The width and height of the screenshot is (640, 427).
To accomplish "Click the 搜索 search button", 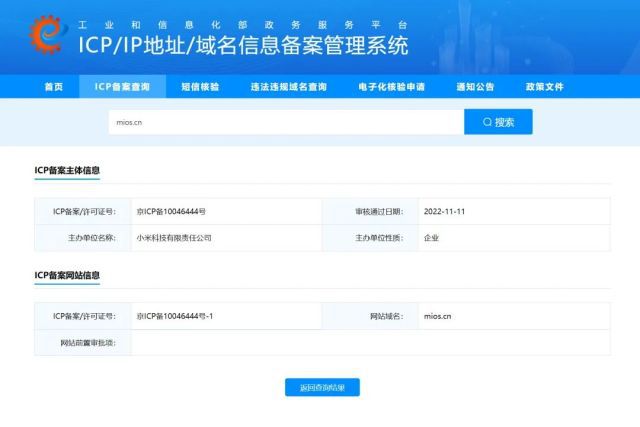I will (498, 122).
